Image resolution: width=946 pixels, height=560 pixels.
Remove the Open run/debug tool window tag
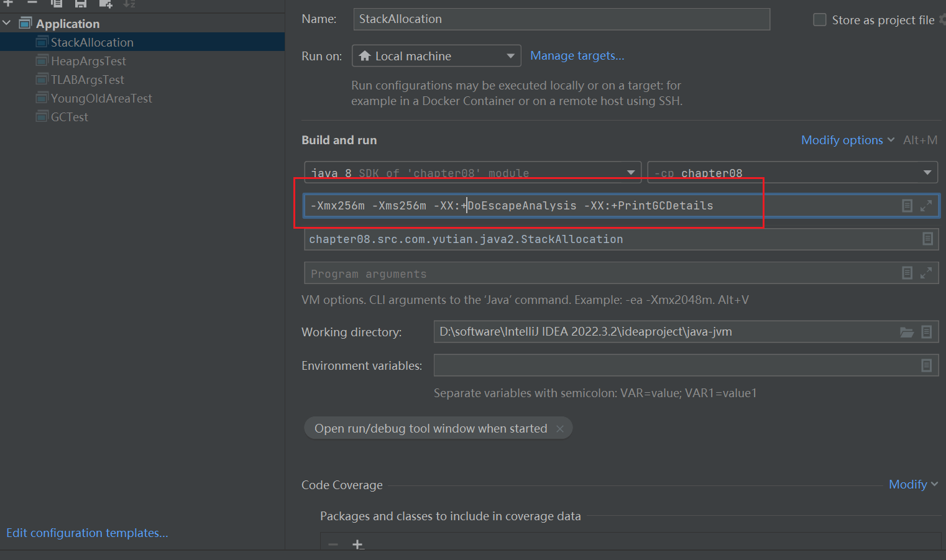tap(560, 429)
